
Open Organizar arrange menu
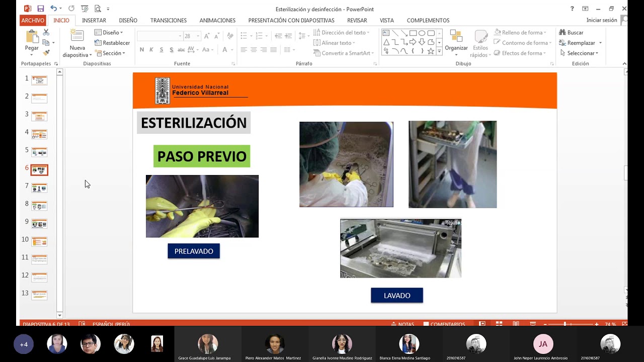[x=456, y=44]
